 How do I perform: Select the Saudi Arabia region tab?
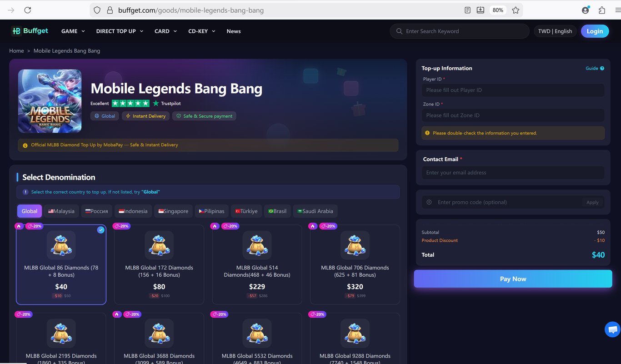(x=316, y=211)
